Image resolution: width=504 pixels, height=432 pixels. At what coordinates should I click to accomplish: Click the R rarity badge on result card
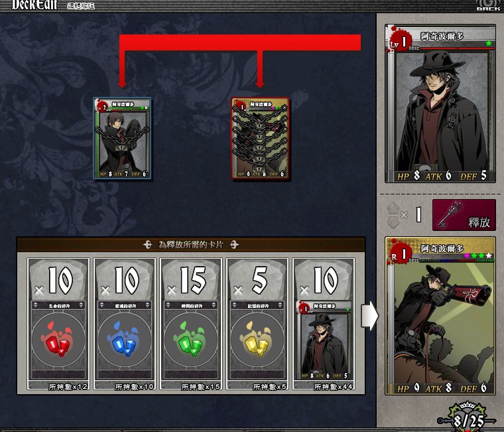[398, 253]
